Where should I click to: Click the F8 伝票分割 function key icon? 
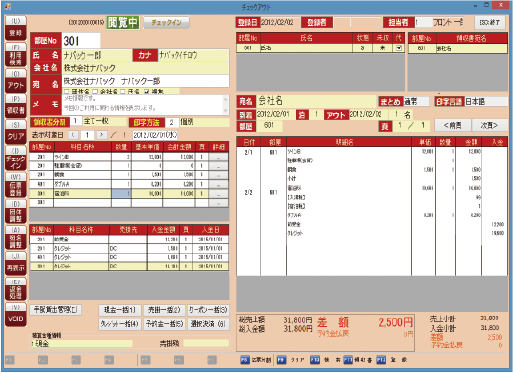click(245, 360)
